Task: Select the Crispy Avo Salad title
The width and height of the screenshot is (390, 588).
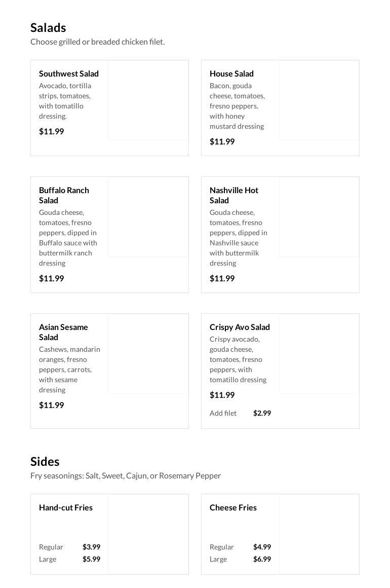Action: click(240, 327)
